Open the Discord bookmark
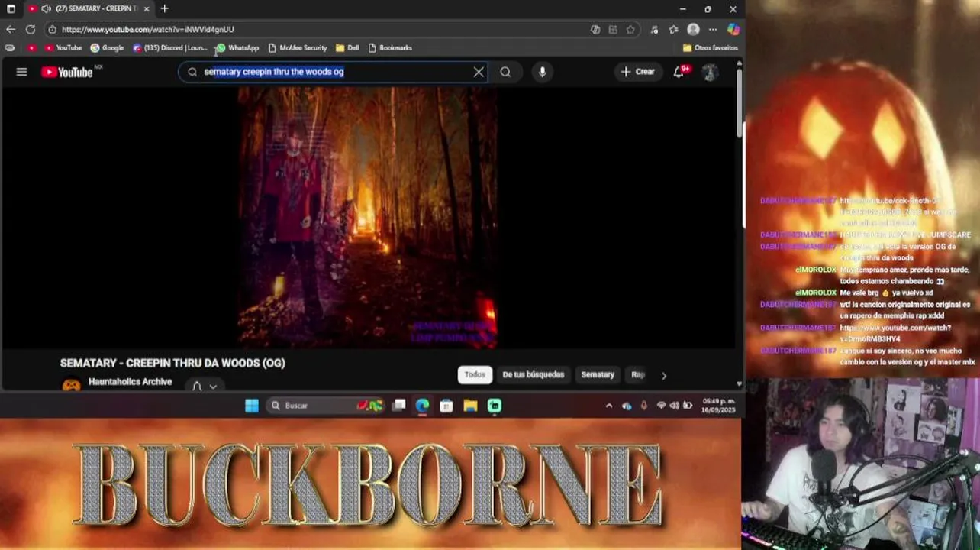 169,47
